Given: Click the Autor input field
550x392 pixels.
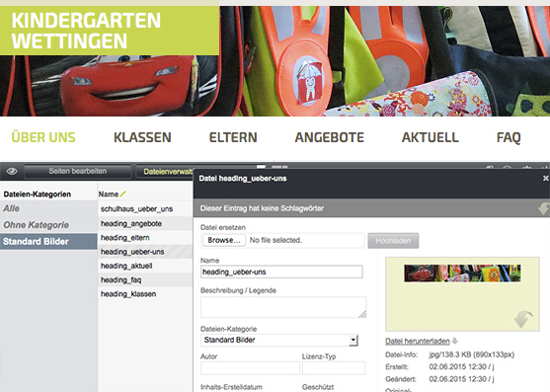Looking at the screenshot, I should click(x=250, y=368).
